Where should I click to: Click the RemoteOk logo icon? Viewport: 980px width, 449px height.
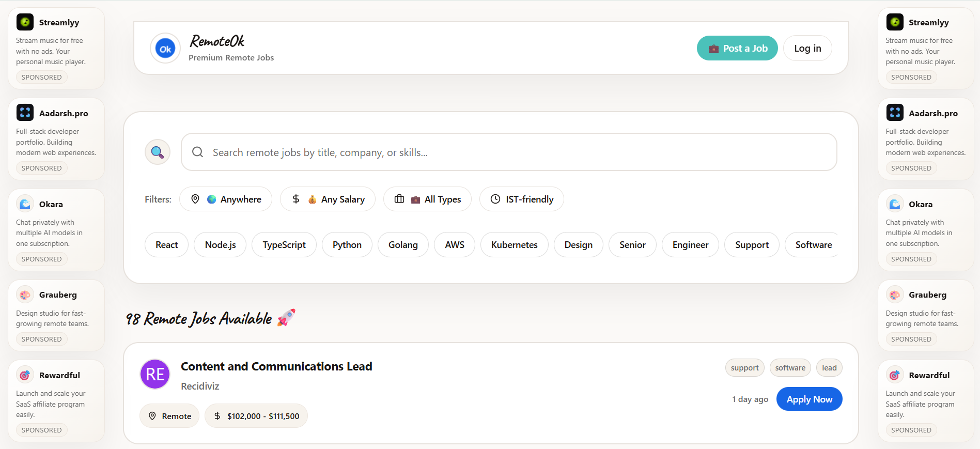tap(165, 49)
